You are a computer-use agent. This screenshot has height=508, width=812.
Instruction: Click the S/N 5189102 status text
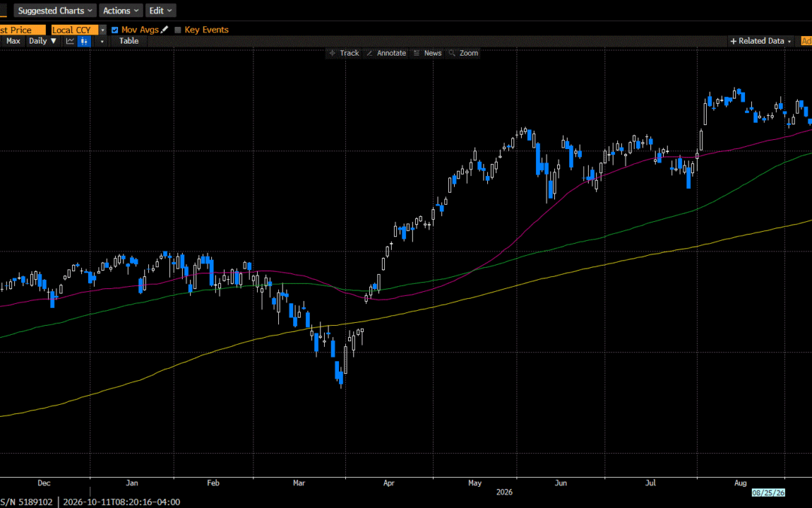pyautogui.click(x=26, y=502)
